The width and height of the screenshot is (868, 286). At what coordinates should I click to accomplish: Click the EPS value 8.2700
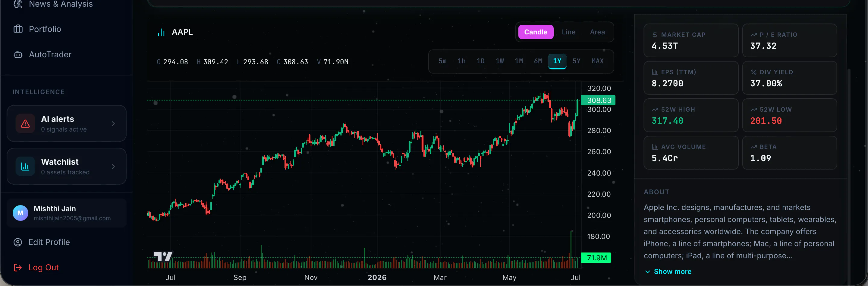(x=667, y=83)
